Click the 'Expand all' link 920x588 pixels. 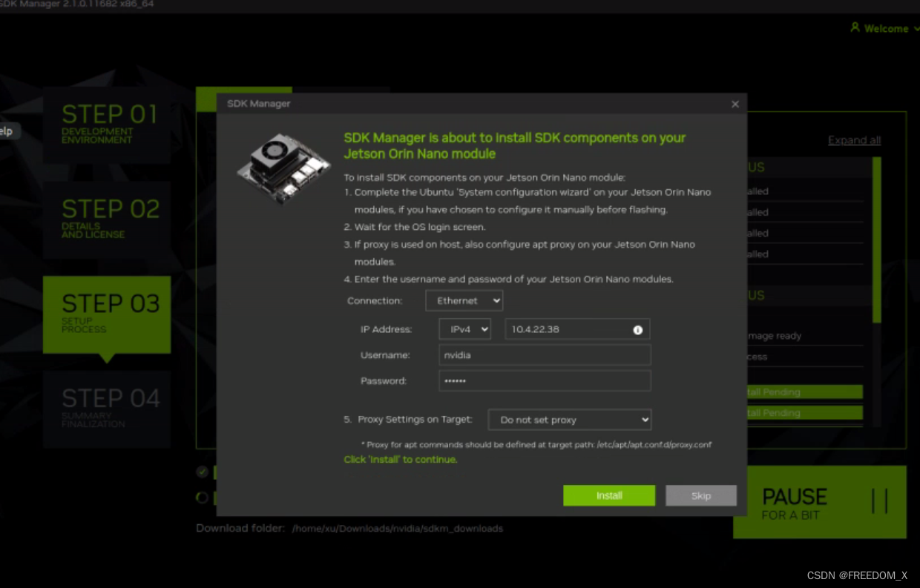tap(854, 140)
